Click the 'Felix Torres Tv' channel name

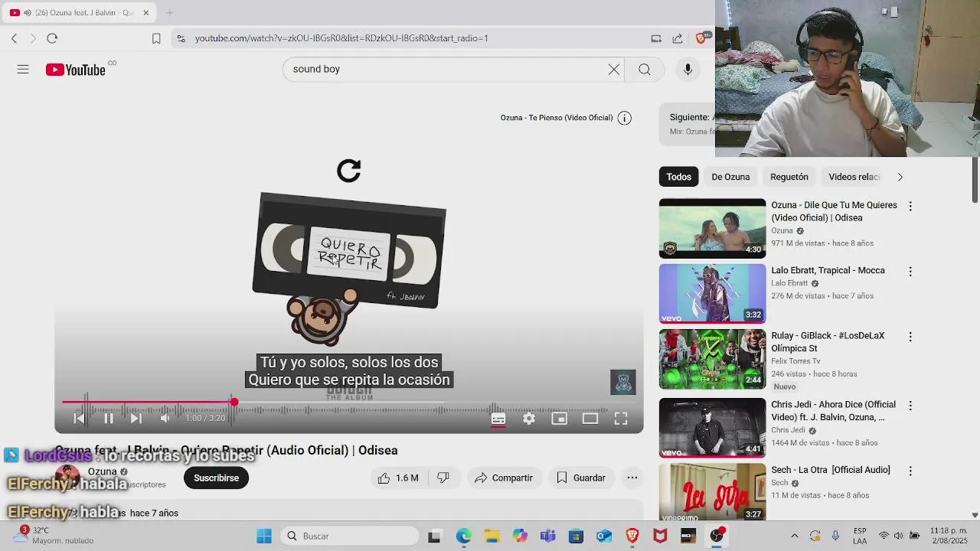pyautogui.click(x=795, y=361)
